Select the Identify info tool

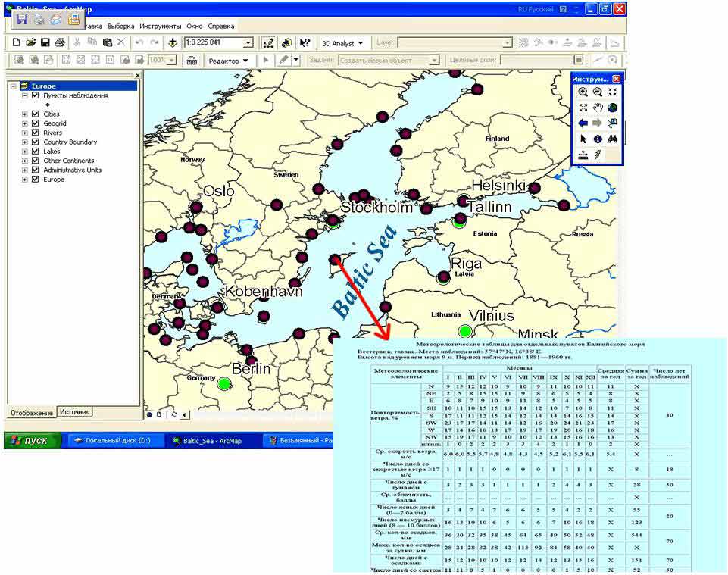click(x=597, y=139)
